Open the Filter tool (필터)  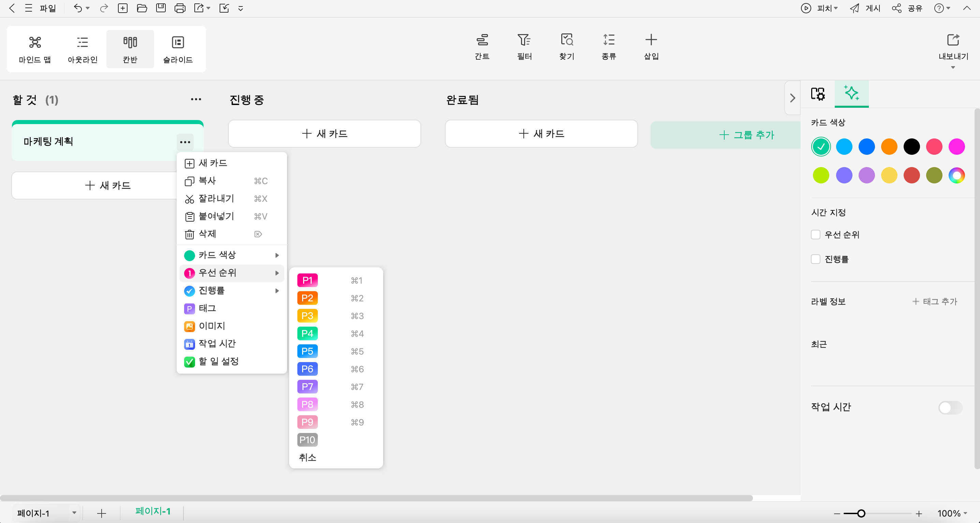pos(524,47)
